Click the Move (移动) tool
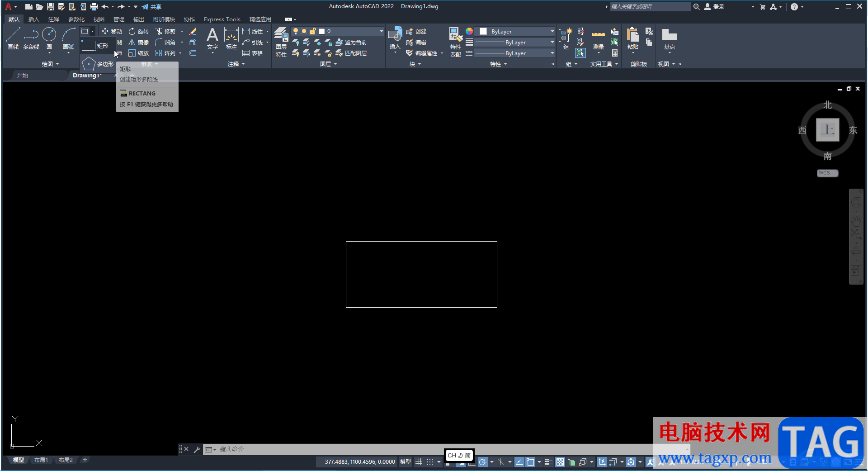The height and width of the screenshot is (471, 868). pyautogui.click(x=112, y=31)
